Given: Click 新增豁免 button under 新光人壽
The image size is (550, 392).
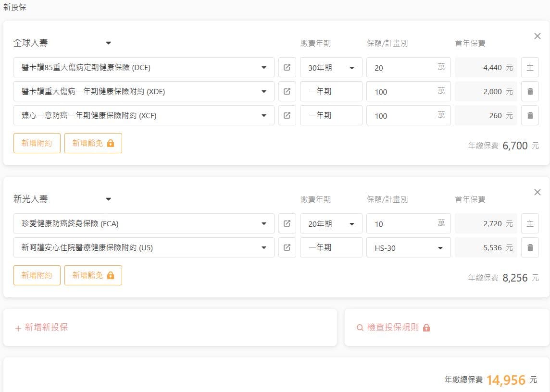Looking at the screenshot, I should pos(93,275).
